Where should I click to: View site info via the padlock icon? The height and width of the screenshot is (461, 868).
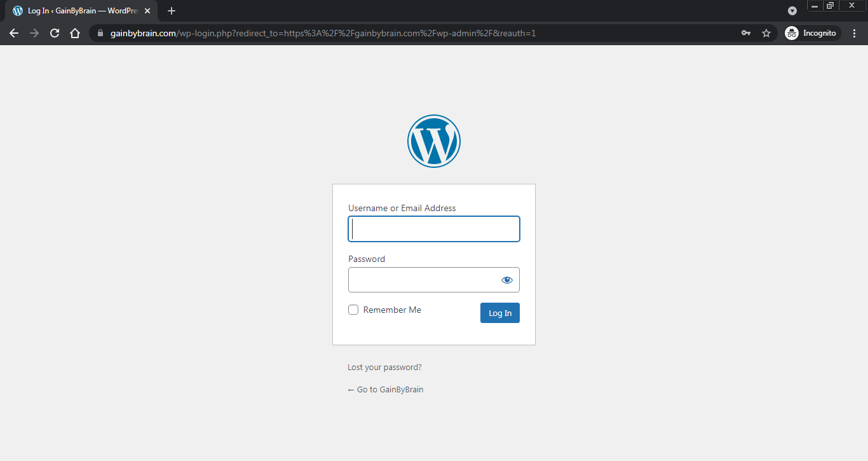pyautogui.click(x=100, y=33)
